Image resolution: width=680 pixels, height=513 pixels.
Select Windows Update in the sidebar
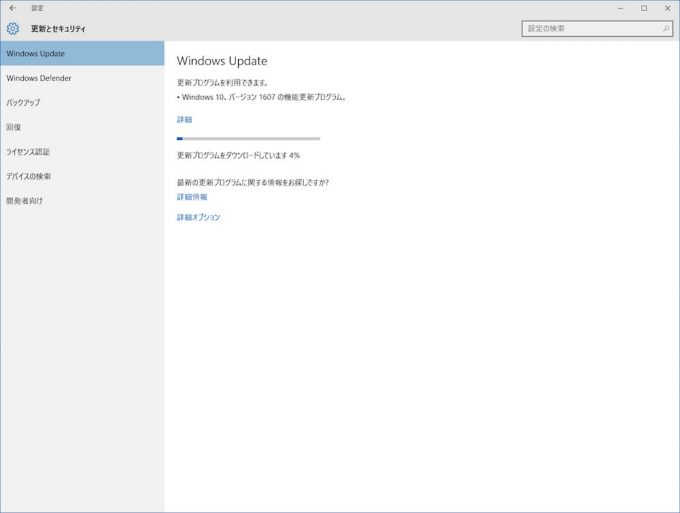[x=82, y=53]
